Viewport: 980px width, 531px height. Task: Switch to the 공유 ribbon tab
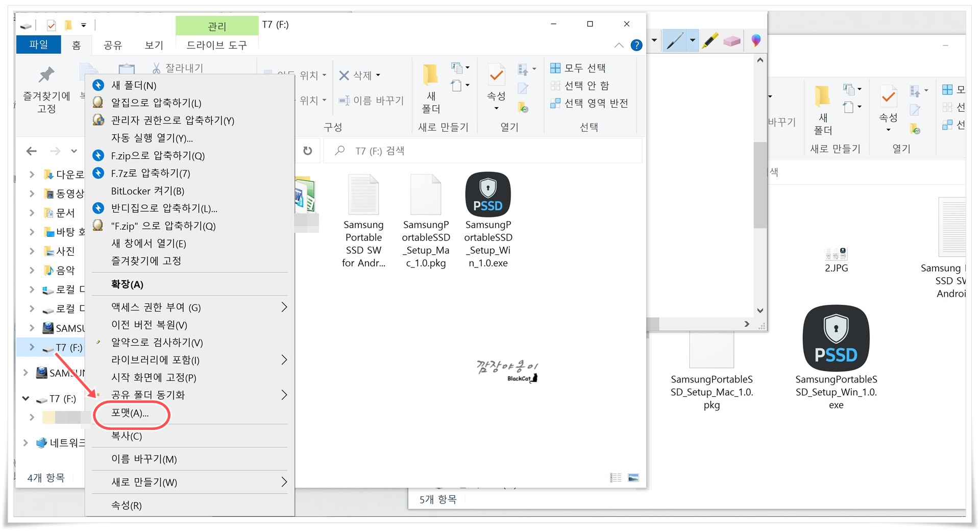(113, 45)
